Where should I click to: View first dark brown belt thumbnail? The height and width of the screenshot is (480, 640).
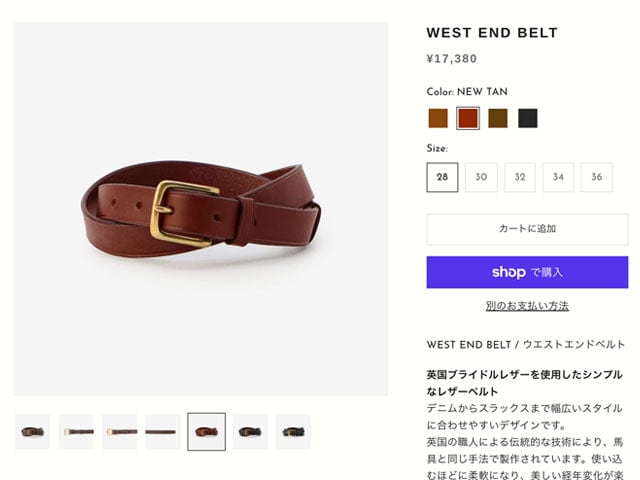[33, 432]
